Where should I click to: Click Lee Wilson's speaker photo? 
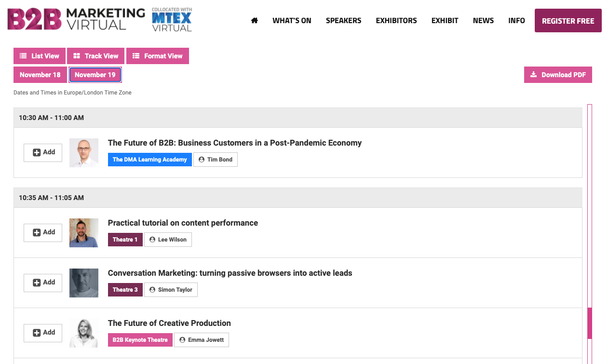[84, 233]
